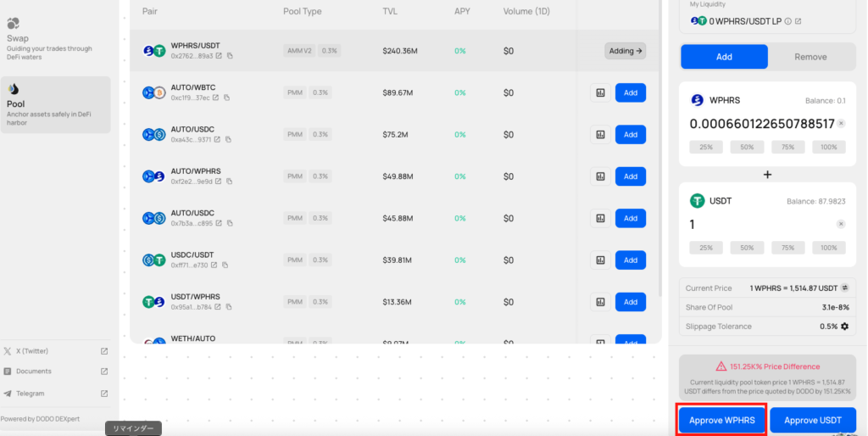Screen dimensions: 868x436
Task: Open slippage tolerance settings gear
Action: 844,327
